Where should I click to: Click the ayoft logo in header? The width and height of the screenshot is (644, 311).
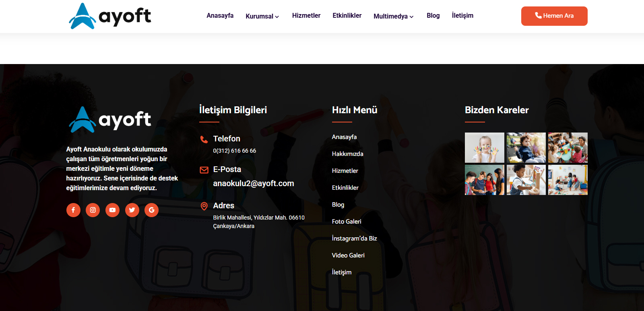click(x=110, y=16)
